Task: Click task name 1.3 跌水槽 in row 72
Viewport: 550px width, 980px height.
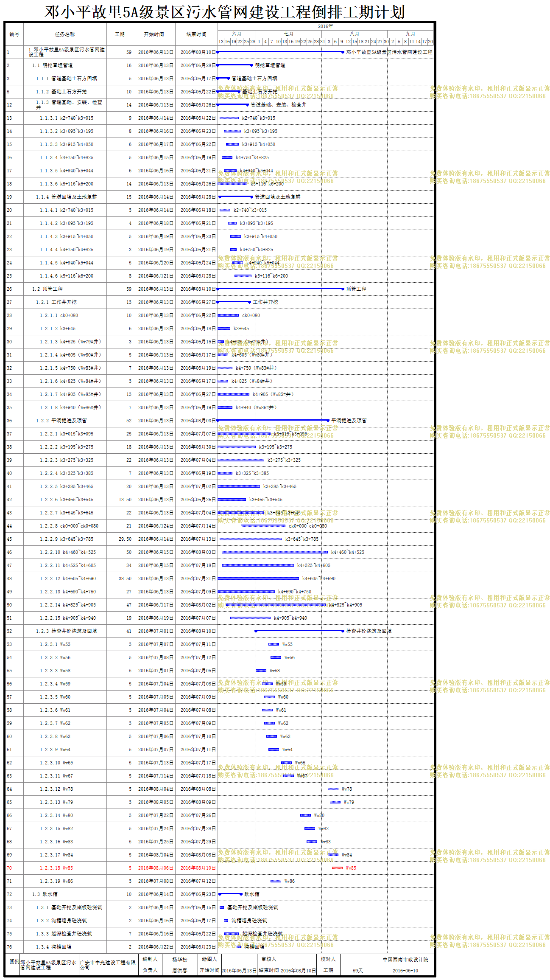Action: pyautogui.click(x=45, y=894)
